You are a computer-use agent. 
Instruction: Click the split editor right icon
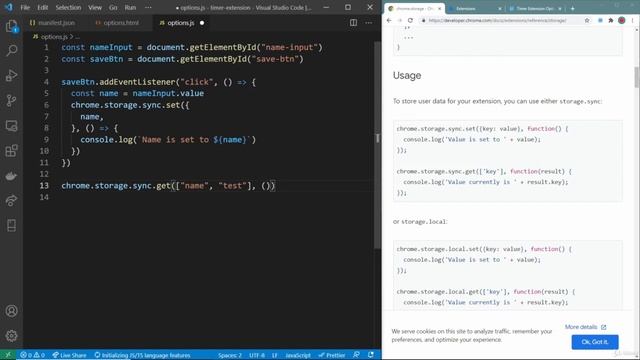(353, 23)
